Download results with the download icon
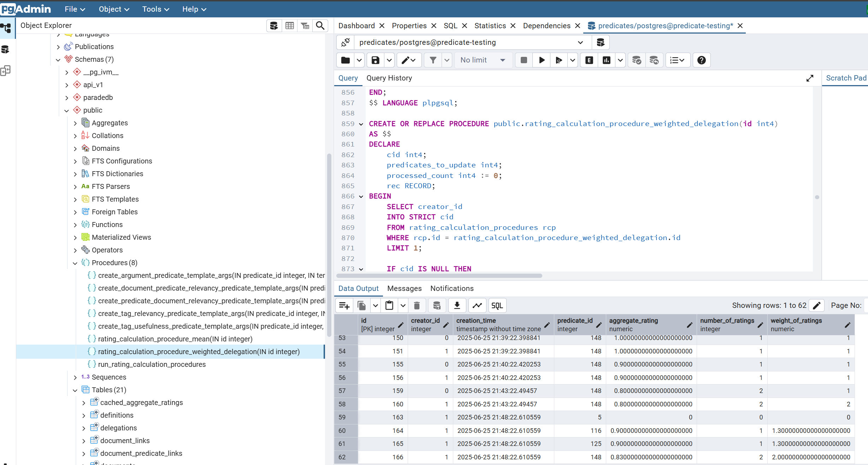This screenshot has width=868, height=465. [457, 305]
